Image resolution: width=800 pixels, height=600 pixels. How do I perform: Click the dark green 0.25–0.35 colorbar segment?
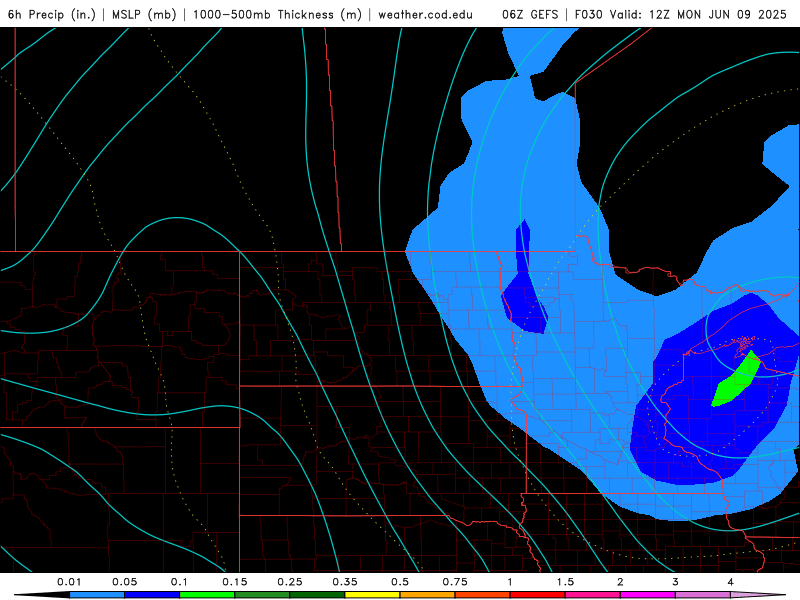click(x=317, y=595)
